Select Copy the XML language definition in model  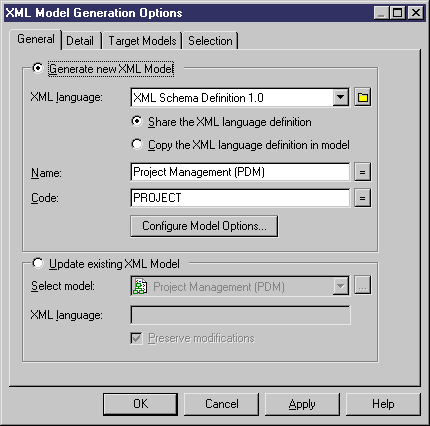click(x=137, y=144)
